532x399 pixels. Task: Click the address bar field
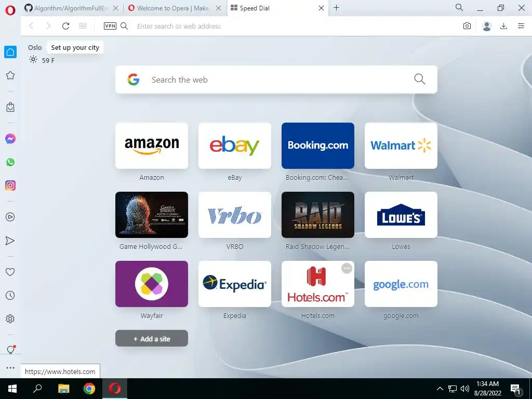(x=295, y=26)
